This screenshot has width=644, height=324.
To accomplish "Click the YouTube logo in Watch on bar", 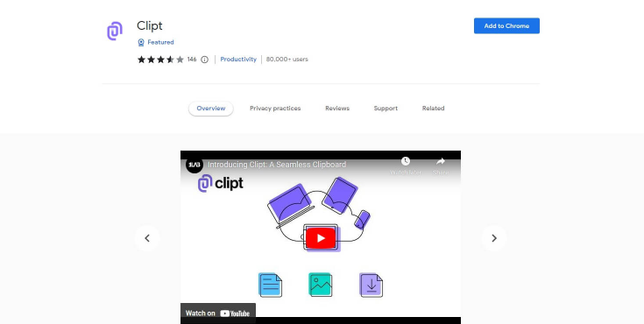I will (x=235, y=313).
